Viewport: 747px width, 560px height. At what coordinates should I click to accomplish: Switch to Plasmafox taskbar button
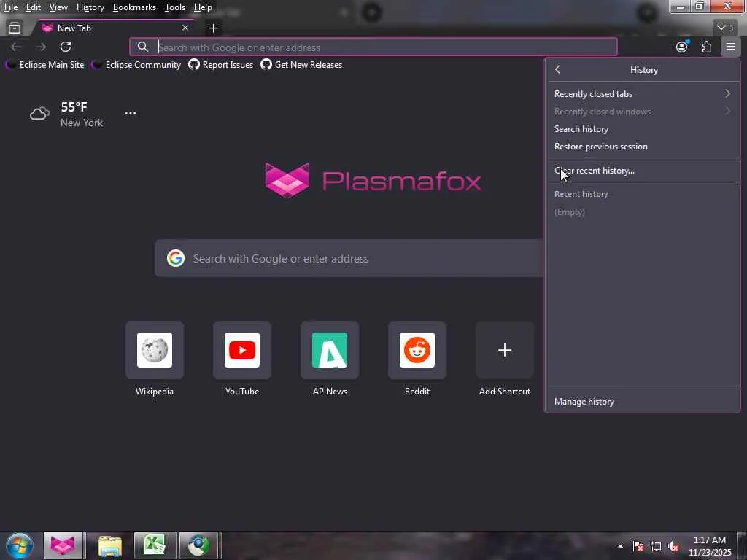tap(63, 545)
